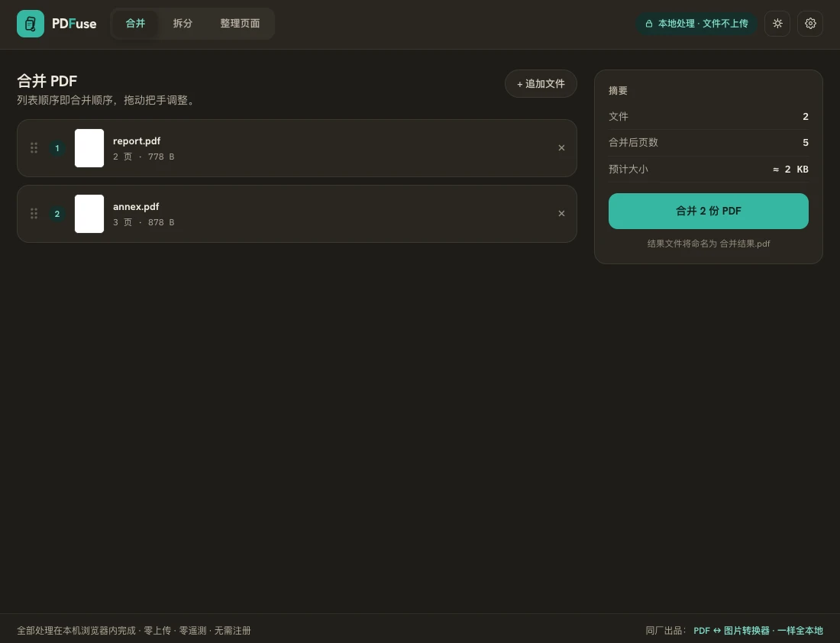Remove report.pdf with its X icon
Screen dimensions: 840x643
[561, 148]
